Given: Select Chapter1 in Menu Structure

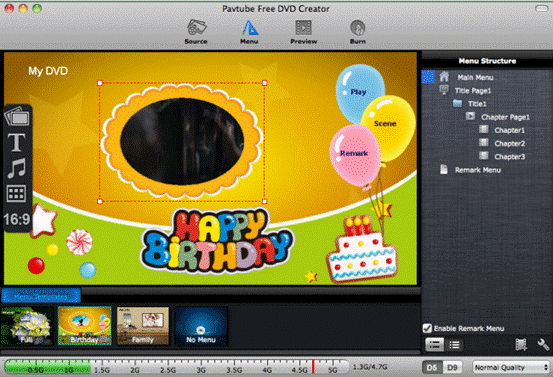Looking at the screenshot, I should (x=509, y=130).
